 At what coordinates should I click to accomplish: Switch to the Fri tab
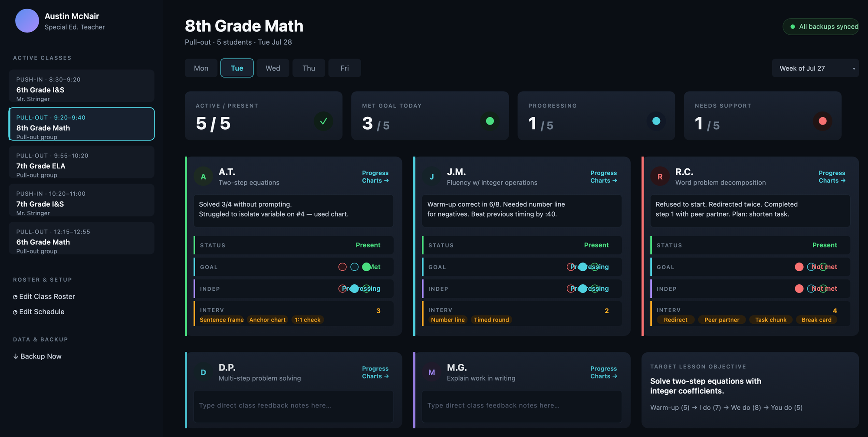[345, 68]
